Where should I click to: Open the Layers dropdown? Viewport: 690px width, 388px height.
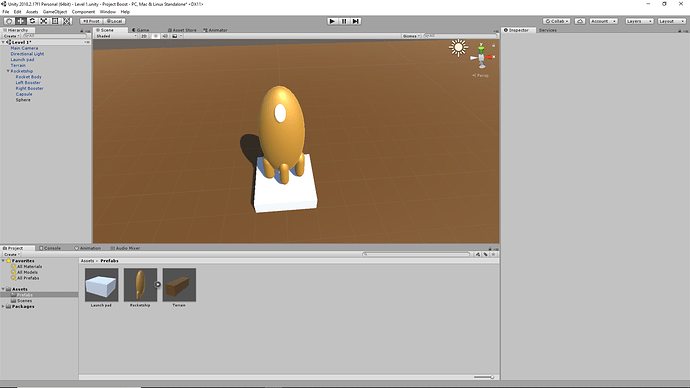639,21
